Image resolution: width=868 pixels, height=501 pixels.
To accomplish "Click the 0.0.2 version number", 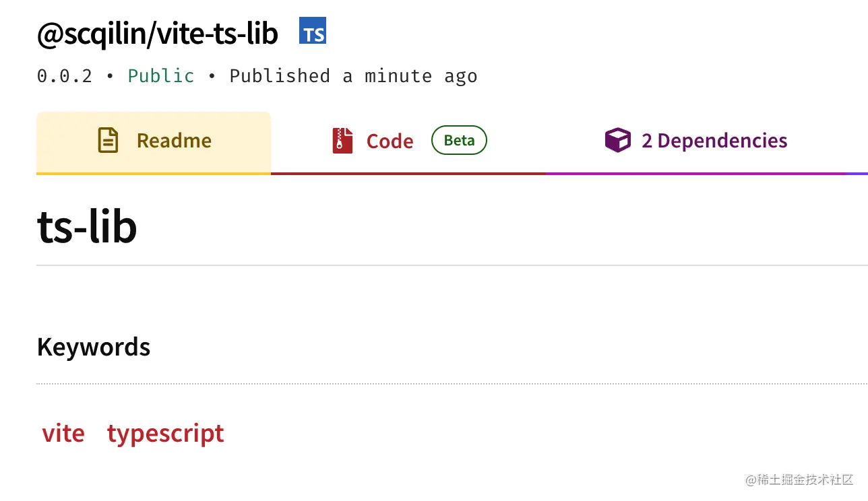I will 64,76.
